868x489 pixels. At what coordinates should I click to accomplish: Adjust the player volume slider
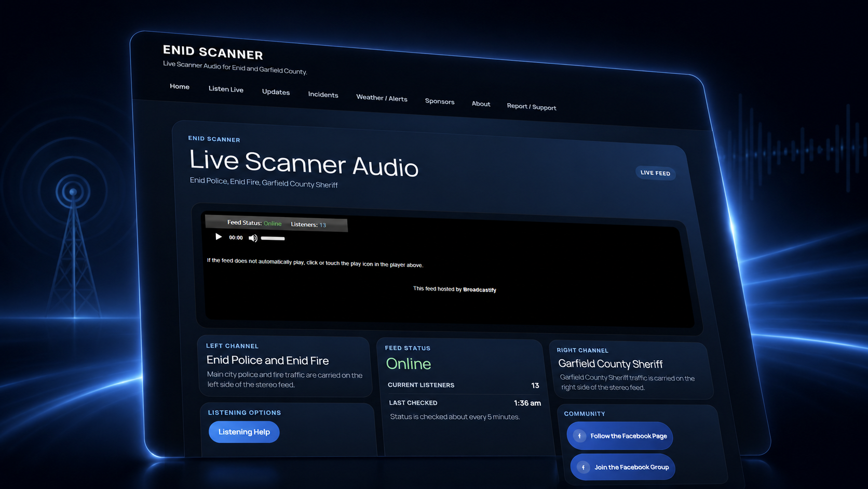click(273, 239)
